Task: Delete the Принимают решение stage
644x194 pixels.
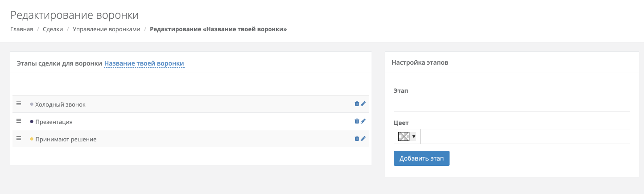Action: coord(357,139)
